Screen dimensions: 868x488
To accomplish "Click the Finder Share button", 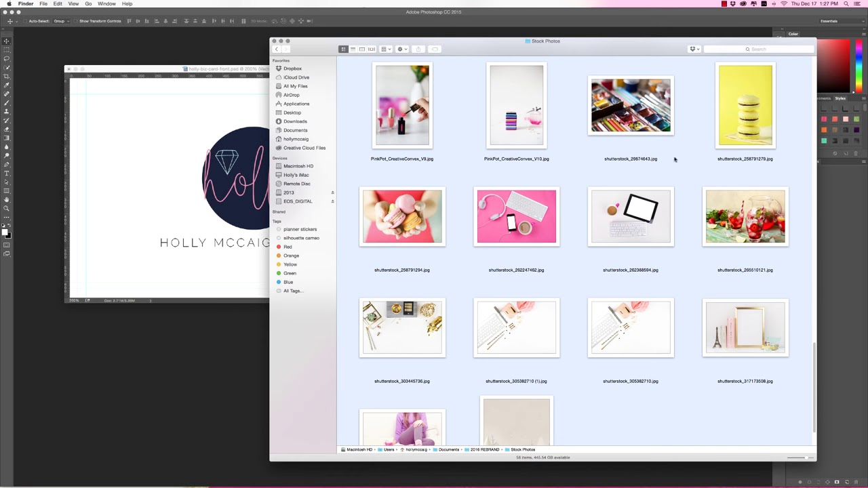I will (418, 49).
